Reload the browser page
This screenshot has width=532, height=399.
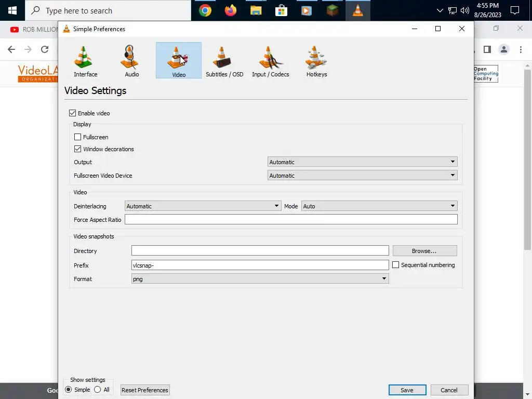pyautogui.click(x=45, y=49)
